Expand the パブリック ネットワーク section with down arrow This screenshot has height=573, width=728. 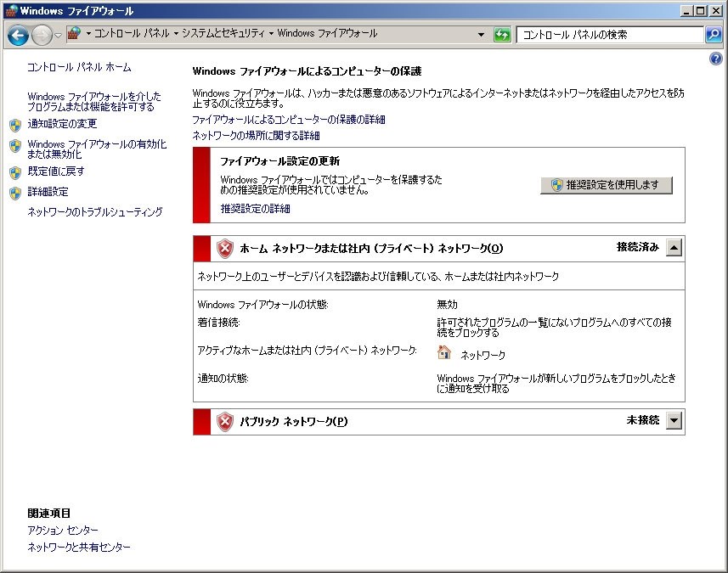click(674, 421)
